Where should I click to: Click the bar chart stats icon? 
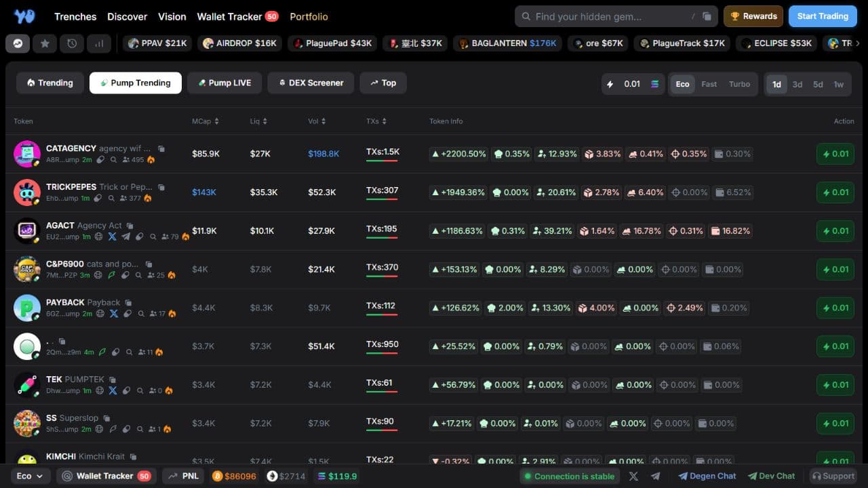click(x=99, y=43)
